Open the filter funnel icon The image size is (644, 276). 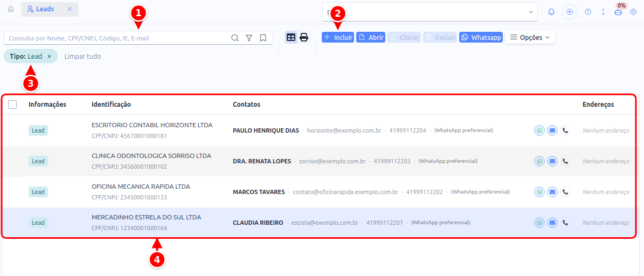(249, 38)
